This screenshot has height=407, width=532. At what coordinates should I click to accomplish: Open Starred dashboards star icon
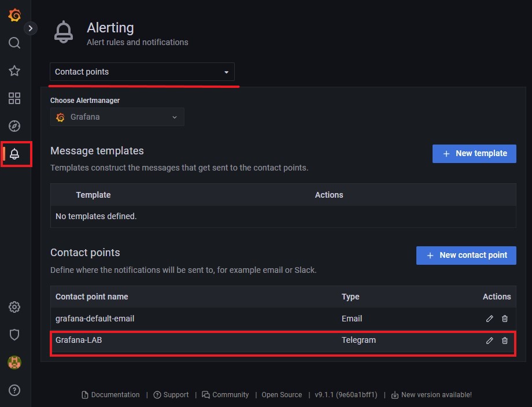tap(14, 71)
